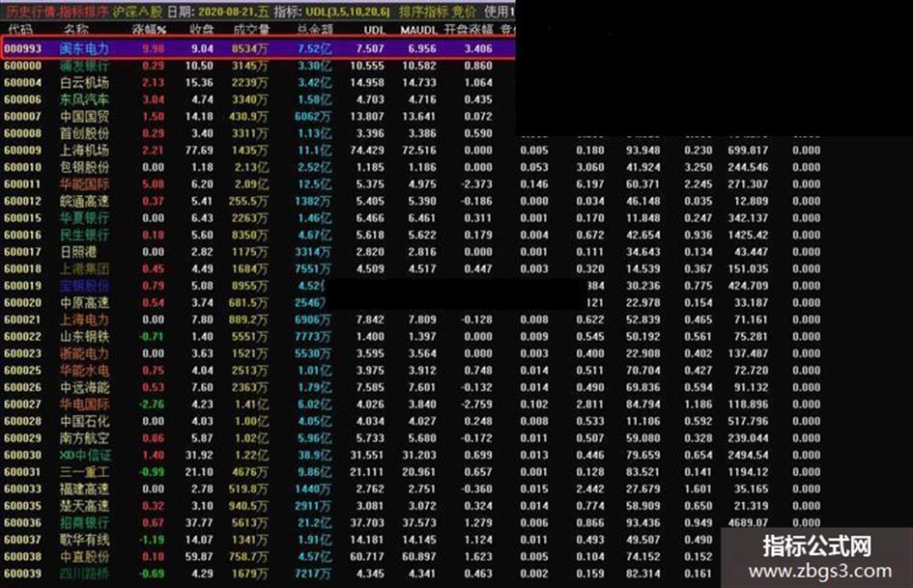The width and height of the screenshot is (913, 588).
Task: Click the 开盘涨幅 column header
Action: (x=469, y=29)
